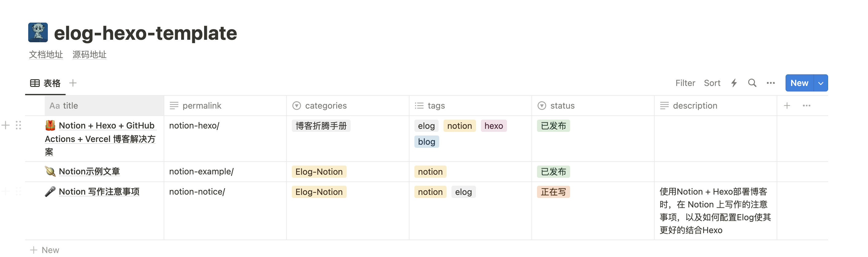Add a new view with plus icon

pos(73,83)
